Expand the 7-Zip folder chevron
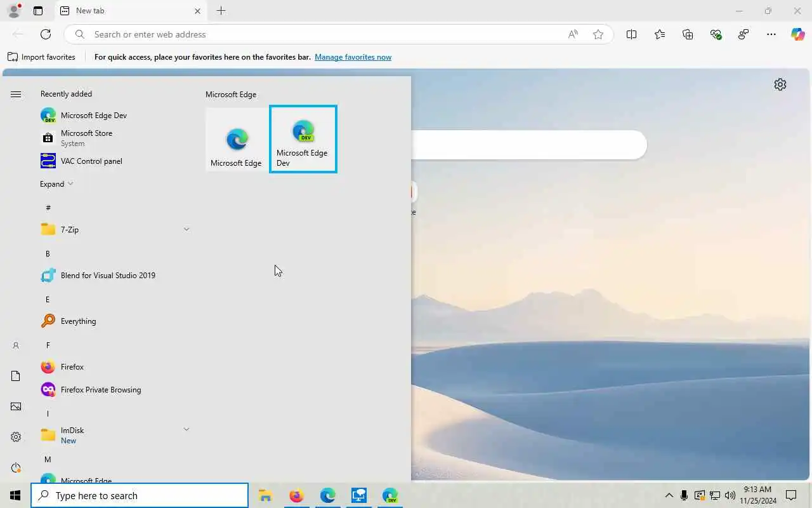The width and height of the screenshot is (812, 508). [186, 229]
